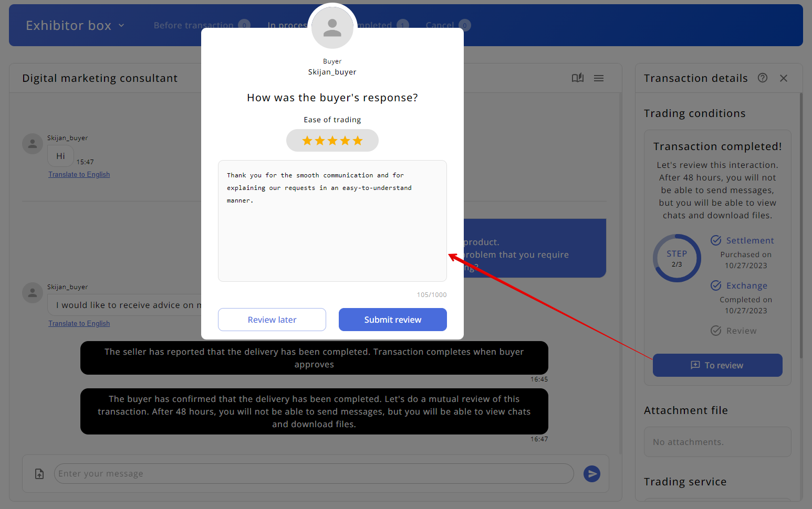Screen dimensions: 812x509
Task: Click Skijan_buyer avatar beside Hi message
Action: [x=33, y=143]
